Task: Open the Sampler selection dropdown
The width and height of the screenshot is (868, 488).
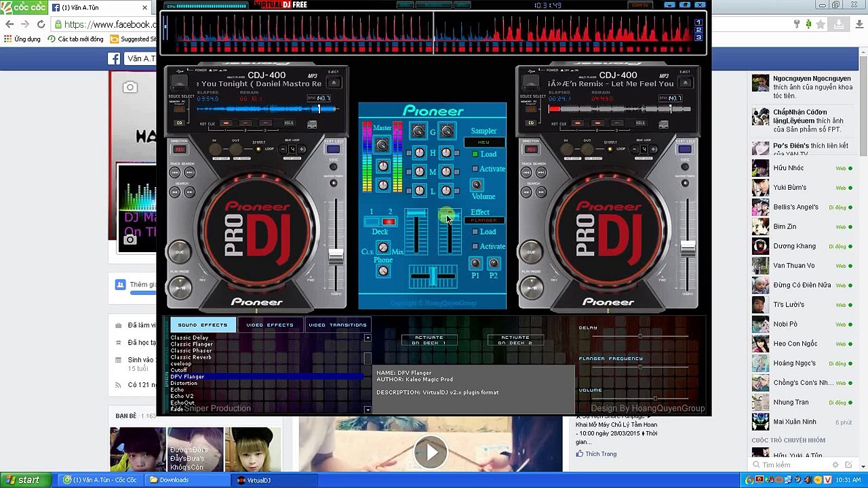Action: click(x=484, y=142)
